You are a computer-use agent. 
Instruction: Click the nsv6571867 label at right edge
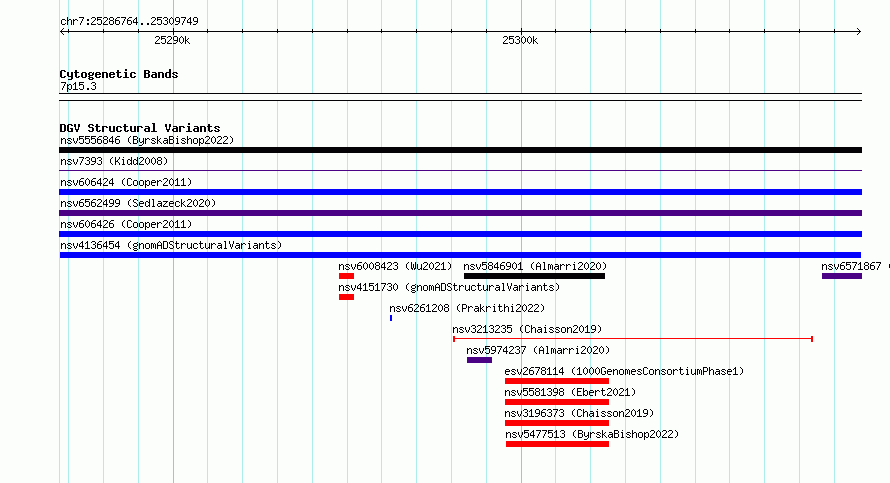coord(851,266)
